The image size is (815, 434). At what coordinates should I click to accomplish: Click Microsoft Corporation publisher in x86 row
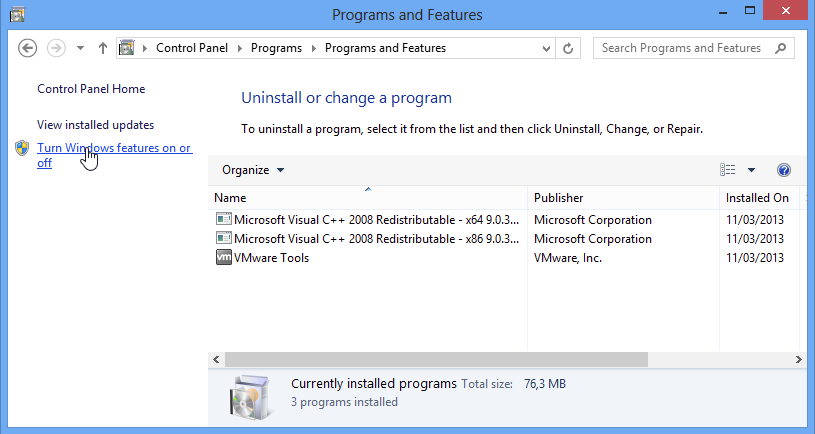pyautogui.click(x=593, y=239)
